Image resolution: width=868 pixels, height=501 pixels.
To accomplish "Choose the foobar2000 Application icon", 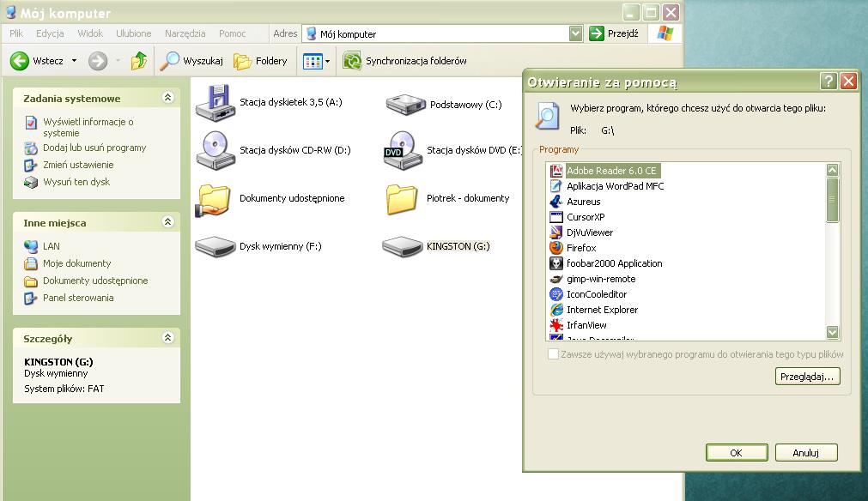I will click(x=556, y=263).
